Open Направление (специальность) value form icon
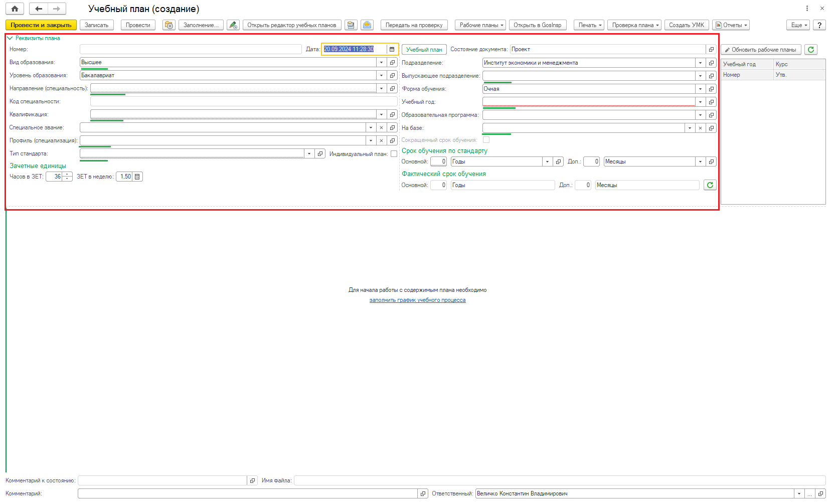Screen dimensions: 833x504 [393, 88]
